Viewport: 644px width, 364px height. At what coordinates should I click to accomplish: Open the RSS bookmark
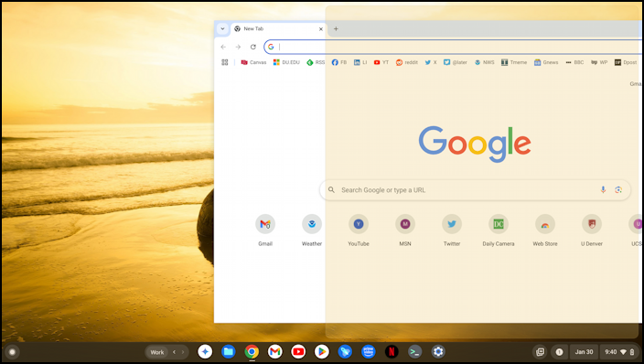[x=316, y=62]
